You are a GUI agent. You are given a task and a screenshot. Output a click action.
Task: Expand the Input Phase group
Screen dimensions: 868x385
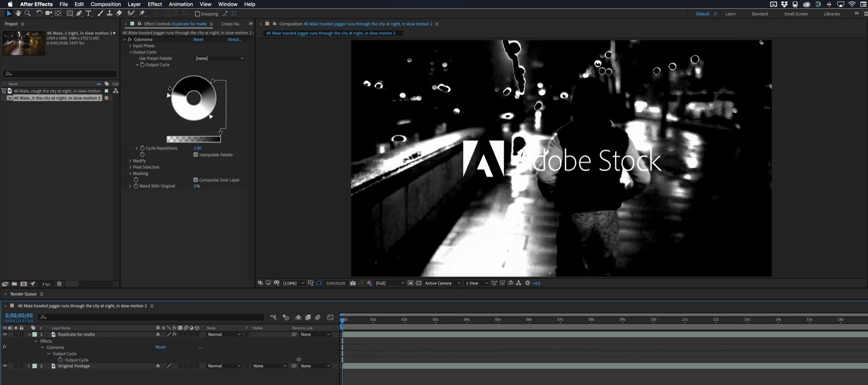[130, 46]
